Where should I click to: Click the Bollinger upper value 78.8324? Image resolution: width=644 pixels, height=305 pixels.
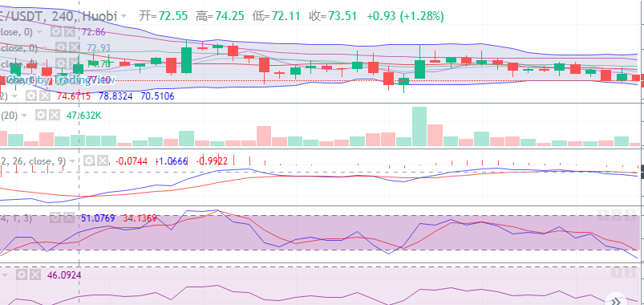coord(115,96)
